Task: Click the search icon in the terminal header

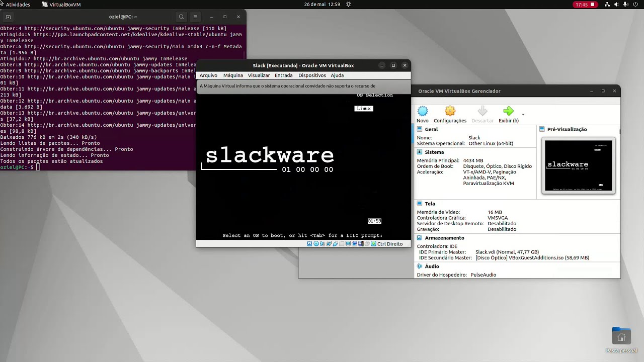Action: [x=182, y=17]
